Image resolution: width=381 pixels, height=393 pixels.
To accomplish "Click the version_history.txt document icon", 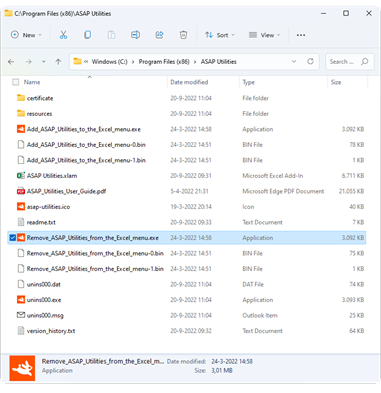I will [21, 331].
